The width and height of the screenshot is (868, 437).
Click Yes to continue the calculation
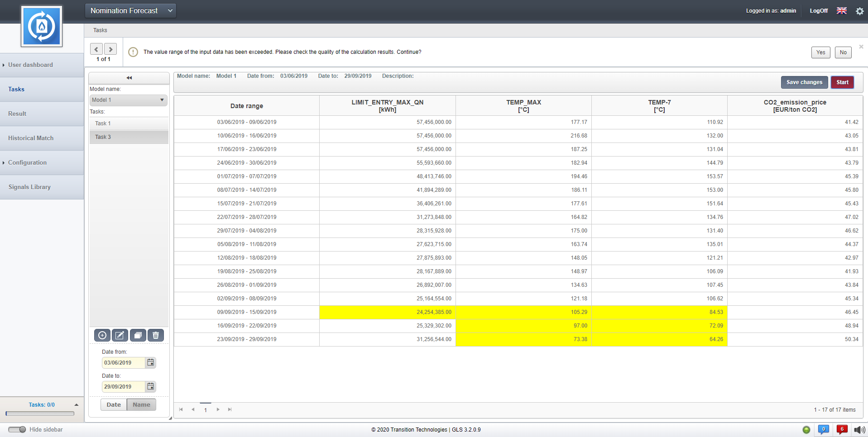[820, 52]
